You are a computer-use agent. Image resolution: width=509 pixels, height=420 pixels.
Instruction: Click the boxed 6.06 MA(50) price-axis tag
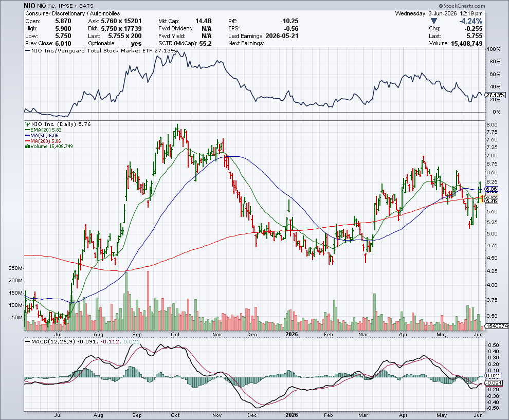(492, 189)
